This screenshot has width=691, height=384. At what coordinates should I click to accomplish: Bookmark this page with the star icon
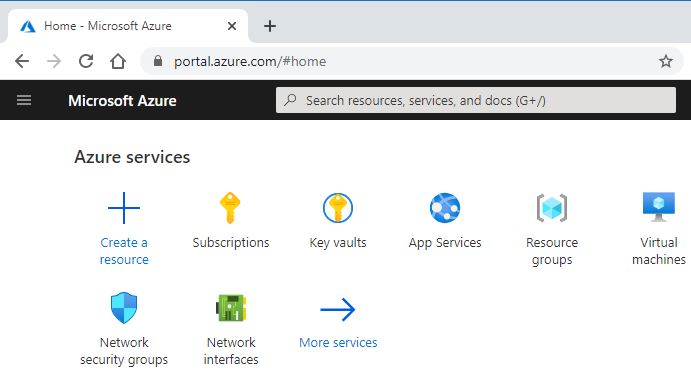665,61
